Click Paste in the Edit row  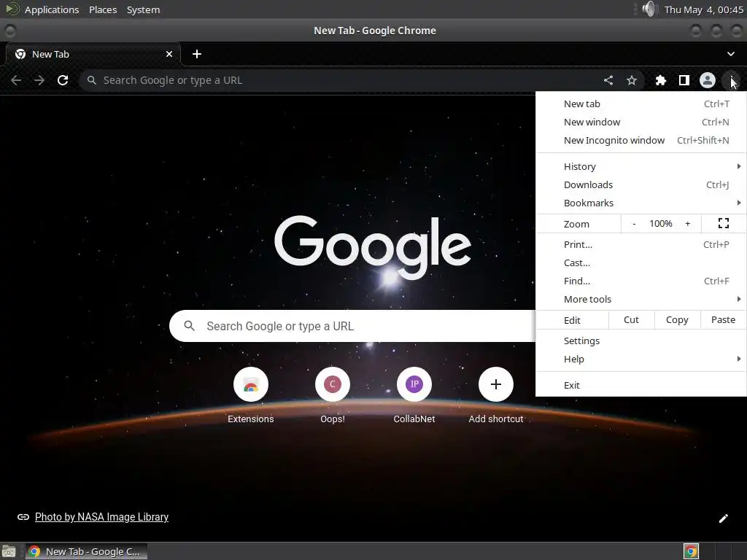pos(723,320)
